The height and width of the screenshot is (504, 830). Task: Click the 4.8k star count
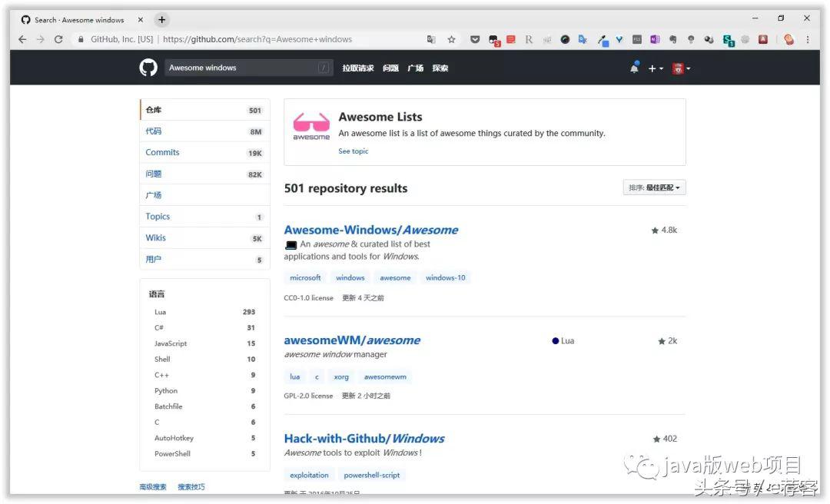(x=664, y=230)
